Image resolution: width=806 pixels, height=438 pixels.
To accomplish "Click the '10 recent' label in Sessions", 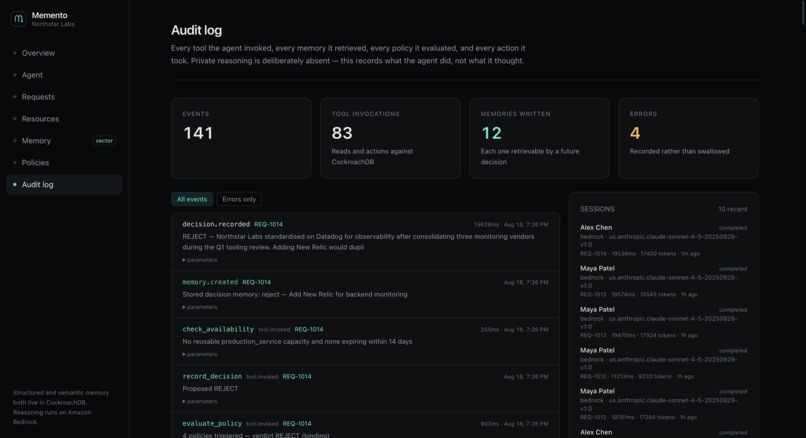I will 732,210.
